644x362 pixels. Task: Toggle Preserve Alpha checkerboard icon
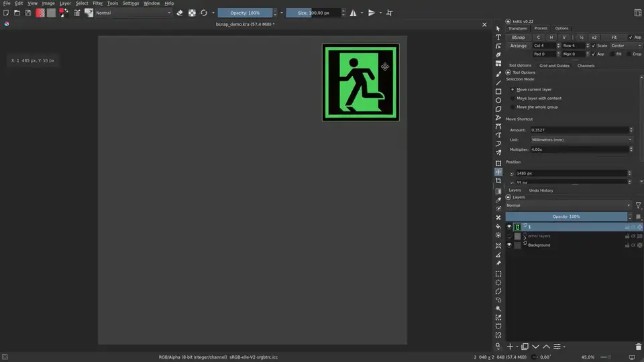192,13
